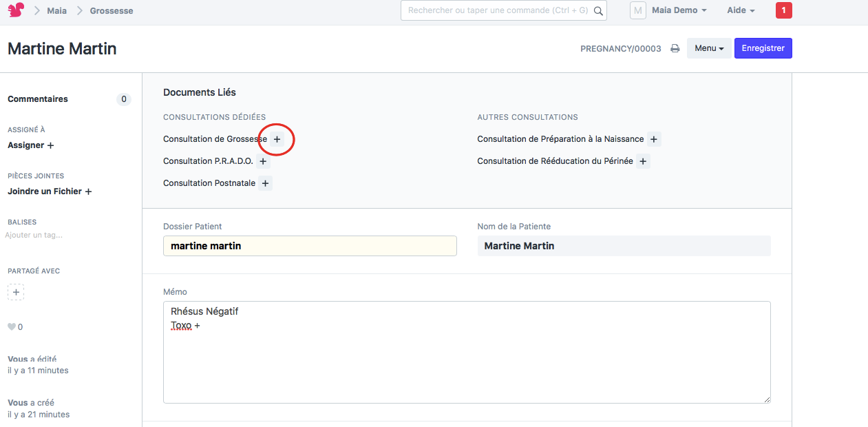This screenshot has width=868, height=427.
Task: Add a Consultation P.R.A.D.O. entry
Action: click(x=263, y=160)
